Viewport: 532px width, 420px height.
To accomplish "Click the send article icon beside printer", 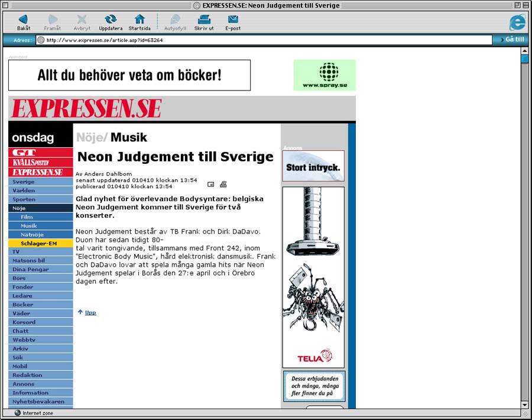I will click(x=210, y=185).
